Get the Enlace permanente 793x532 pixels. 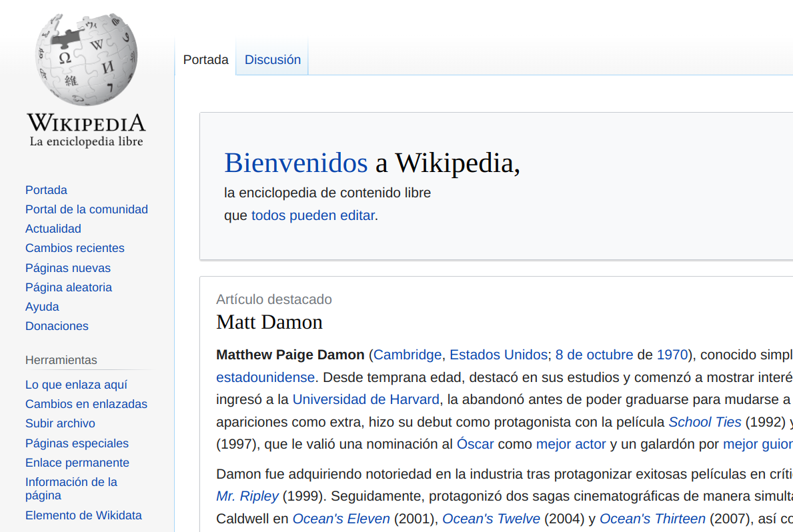pos(77,463)
